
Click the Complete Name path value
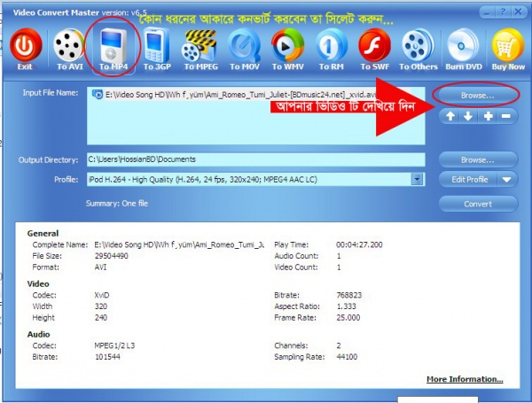click(x=179, y=244)
